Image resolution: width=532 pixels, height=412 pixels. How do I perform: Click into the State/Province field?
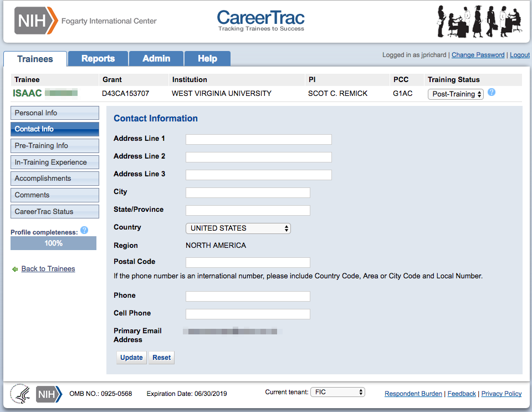tap(248, 210)
